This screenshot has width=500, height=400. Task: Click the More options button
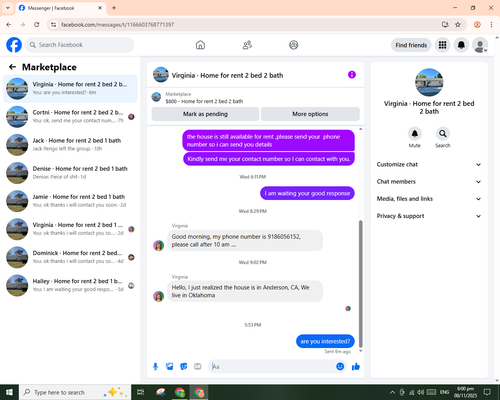[x=310, y=114]
